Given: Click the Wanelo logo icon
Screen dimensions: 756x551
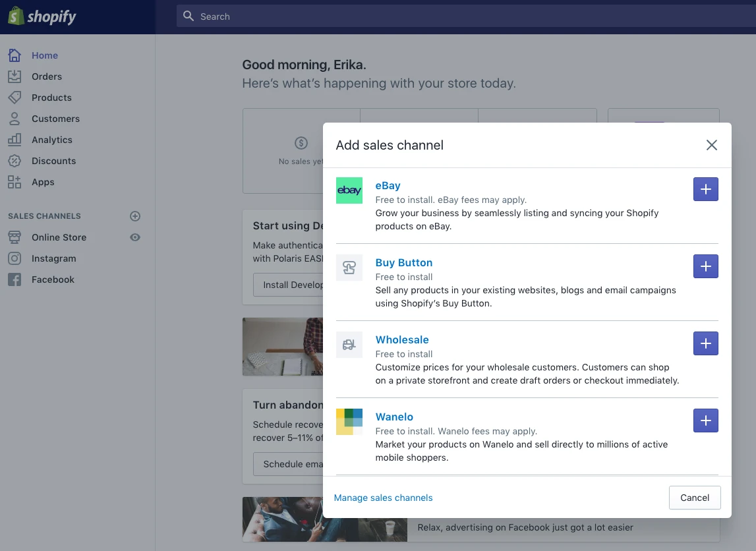Looking at the screenshot, I should (349, 422).
